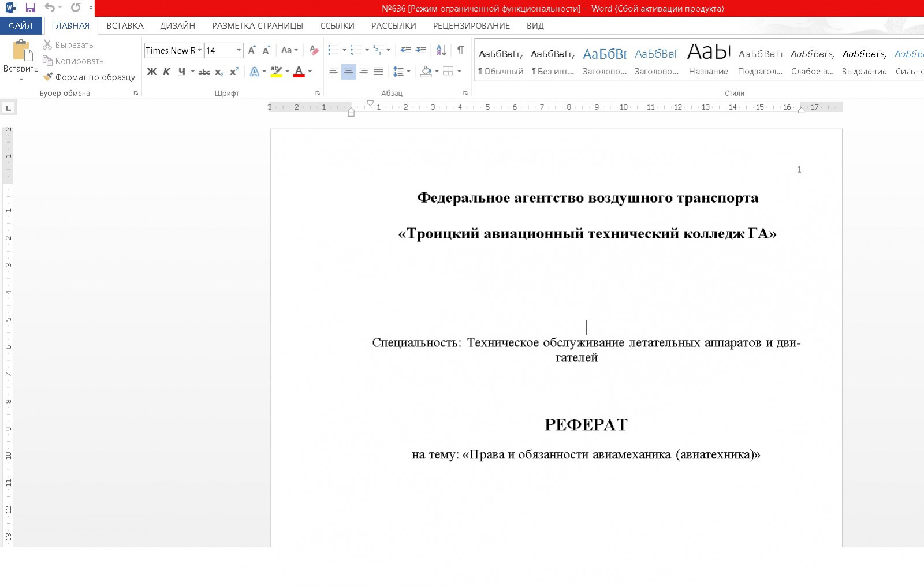
Task: Apply the yellow text highlight color
Action: coord(276,72)
